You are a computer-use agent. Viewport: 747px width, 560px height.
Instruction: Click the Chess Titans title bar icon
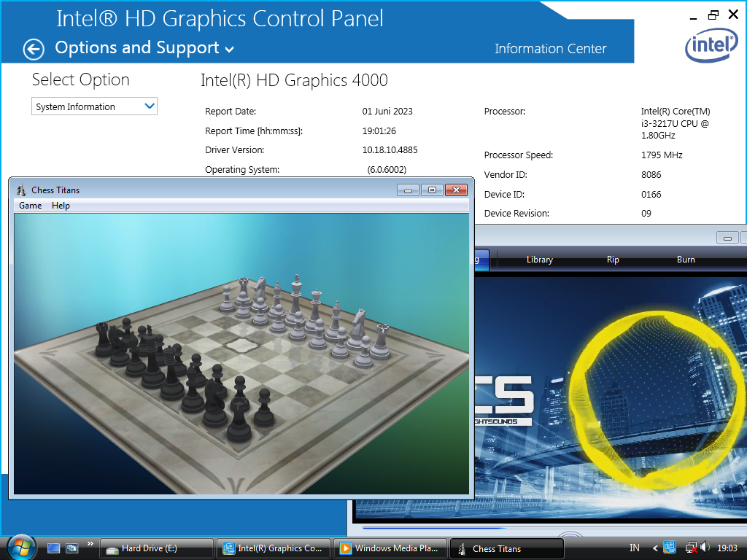pyautogui.click(x=20, y=190)
